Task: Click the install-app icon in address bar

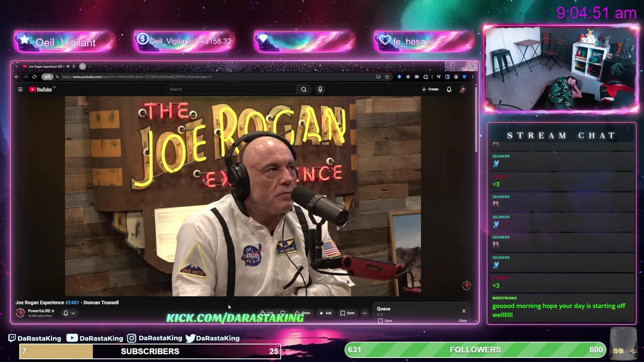Action: pyautogui.click(x=378, y=77)
